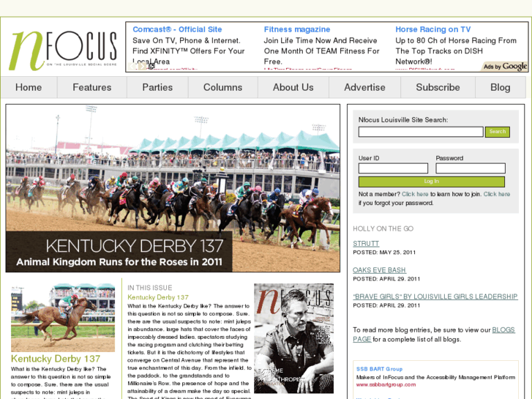532x399 pixels.
Task: Click the Log In button
Action: tap(432, 182)
